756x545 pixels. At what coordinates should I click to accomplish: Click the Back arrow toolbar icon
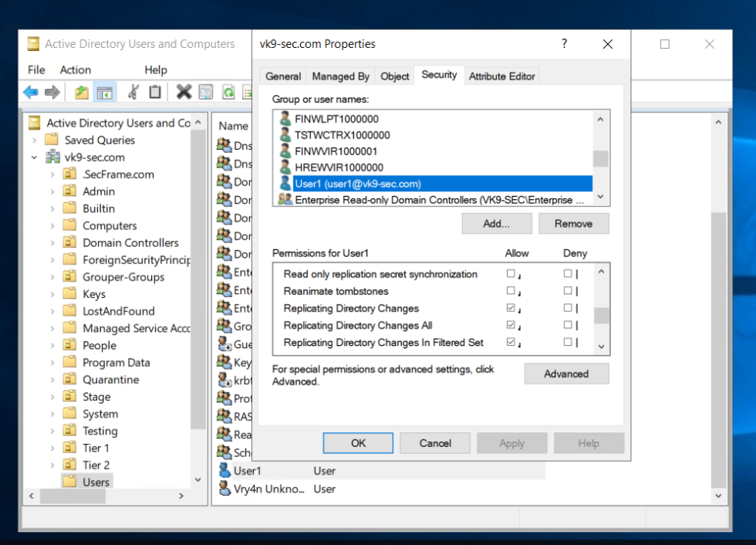coord(31,92)
